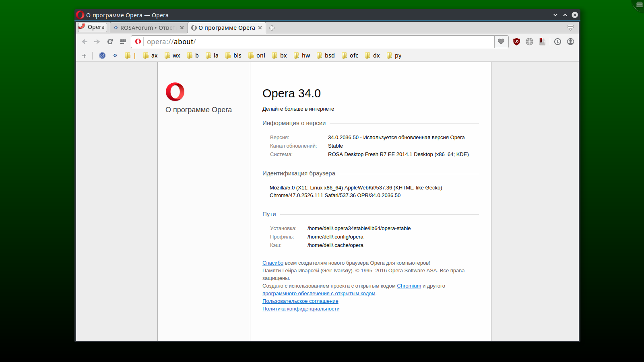Open the tab menu at the tab bar's right end
This screenshot has width=644, height=362.
coord(570,28)
